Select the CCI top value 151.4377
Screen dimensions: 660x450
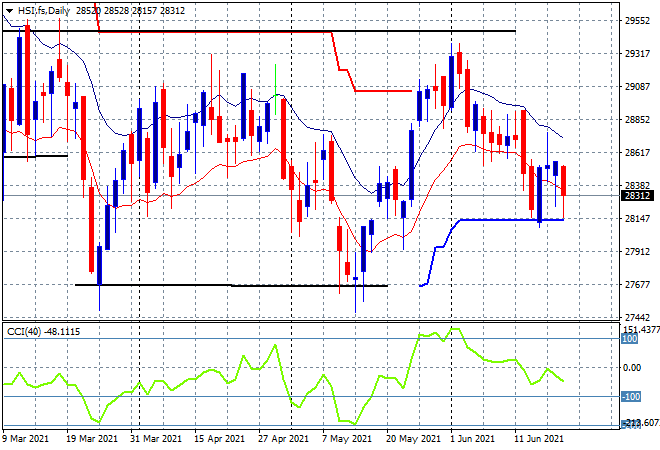coord(641,330)
